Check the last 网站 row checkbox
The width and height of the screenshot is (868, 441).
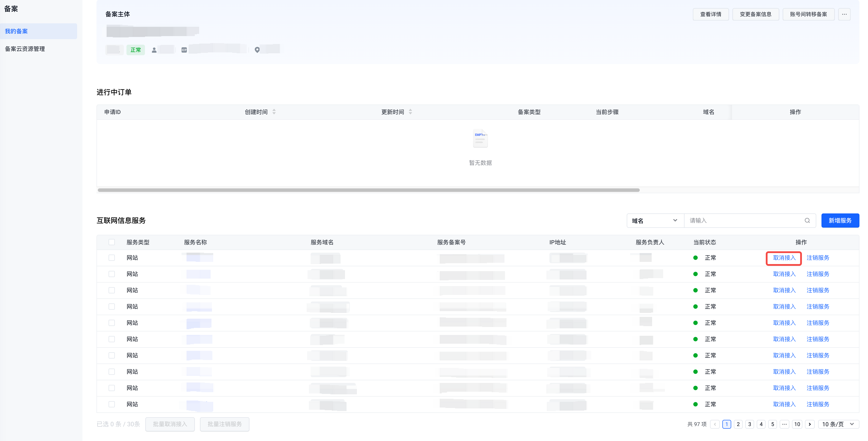[x=111, y=404]
